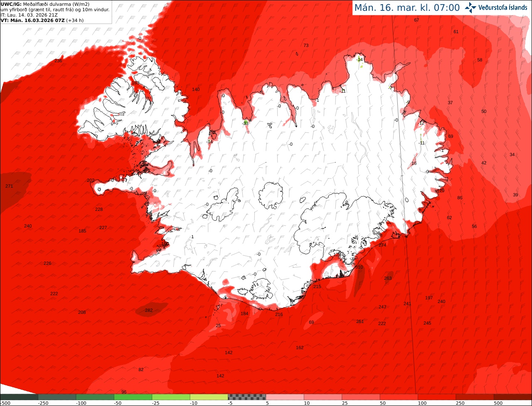Pick the legend swatch between -100 and -50
This screenshot has width=532, height=406.
(x=95, y=397)
